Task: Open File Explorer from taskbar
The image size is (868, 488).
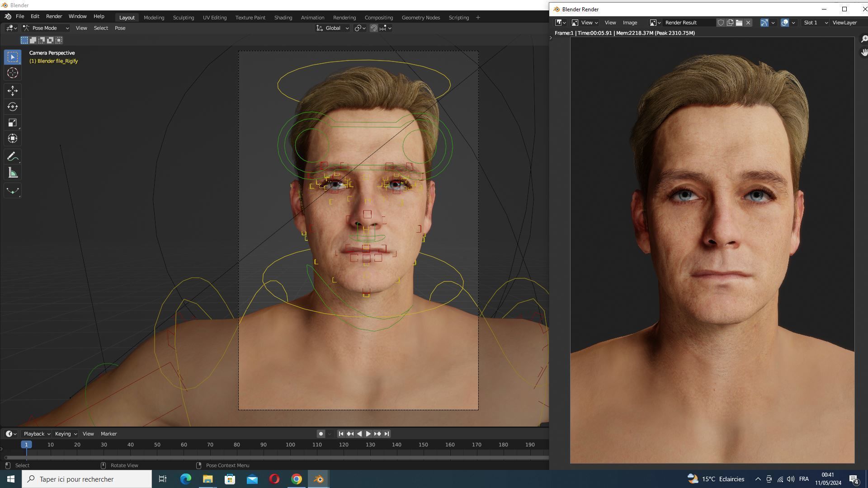Action: pos(208,479)
